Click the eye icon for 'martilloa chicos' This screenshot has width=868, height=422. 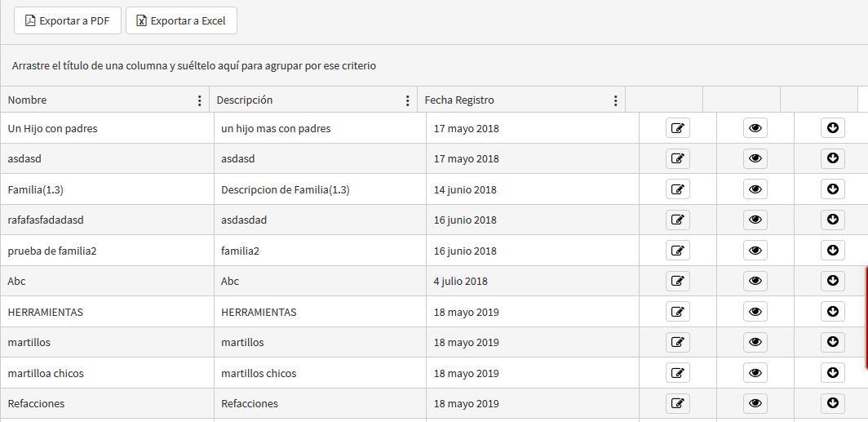(x=755, y=373)
